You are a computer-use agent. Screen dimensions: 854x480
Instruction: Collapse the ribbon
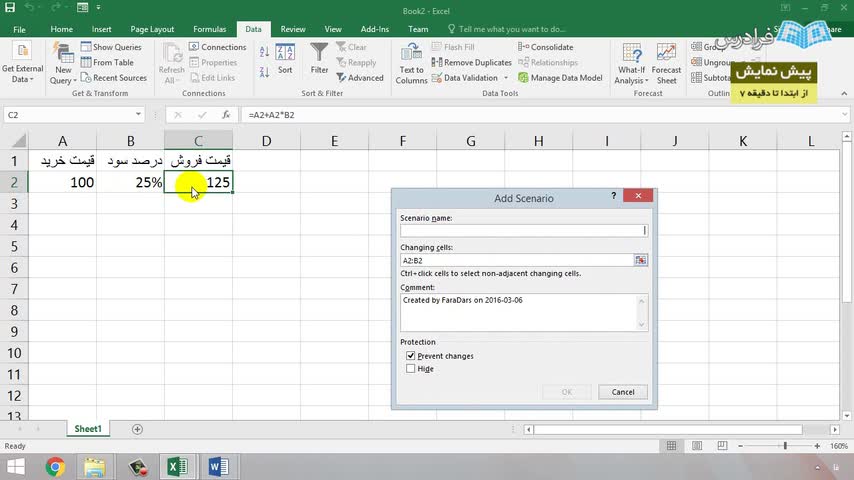(844, 94)
